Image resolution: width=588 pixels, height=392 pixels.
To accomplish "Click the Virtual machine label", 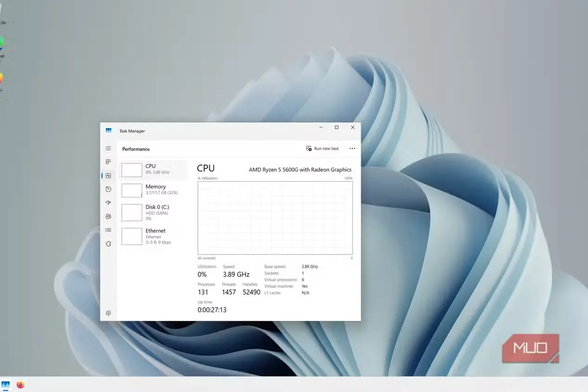I will tap(279, 286).
